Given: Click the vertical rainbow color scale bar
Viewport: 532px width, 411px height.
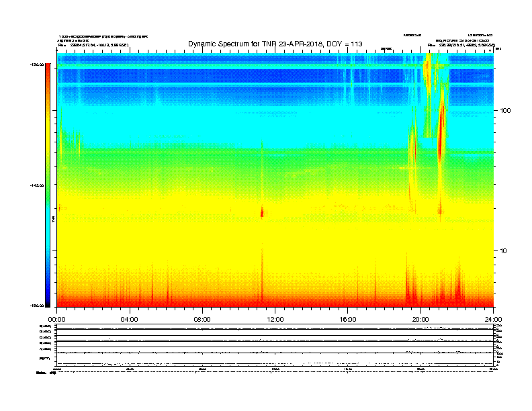Looking at the screenshot, I should [48, 185].
